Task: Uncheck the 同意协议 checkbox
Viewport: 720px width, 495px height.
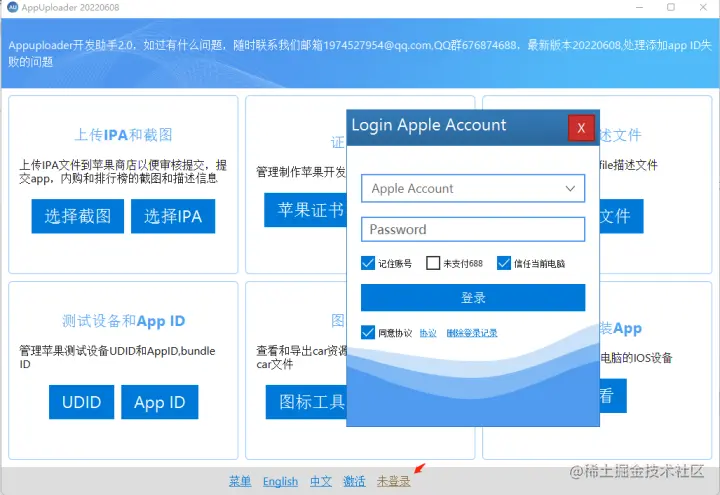Action: pos(368,332)
